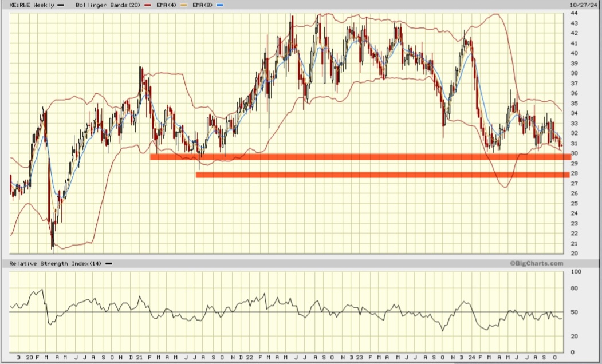Select the Relative Strength Index(14) black marker
602x364 pixels.
109,264
